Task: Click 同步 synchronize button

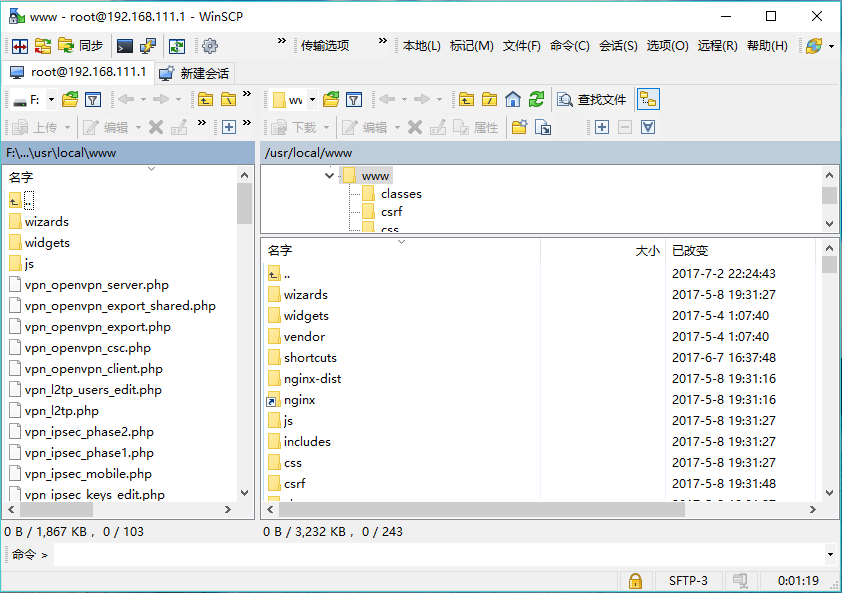Action: click(x=81, y=46)
